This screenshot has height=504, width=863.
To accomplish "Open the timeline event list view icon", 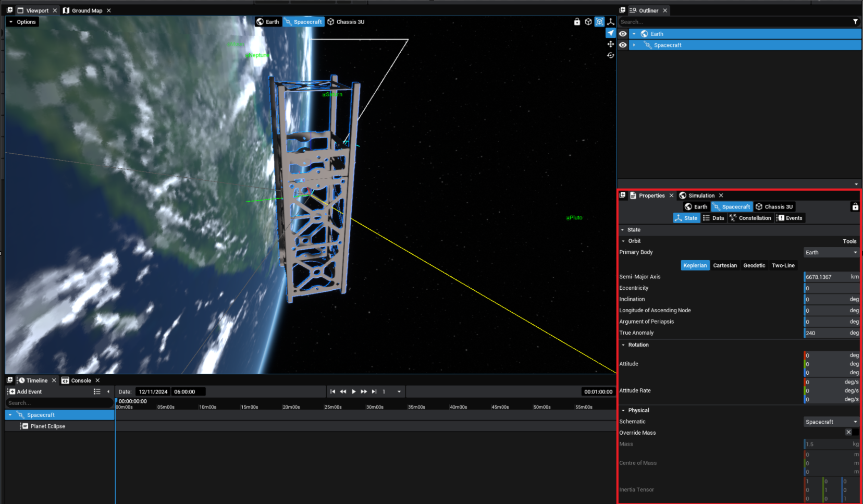I will click(97, 391).
